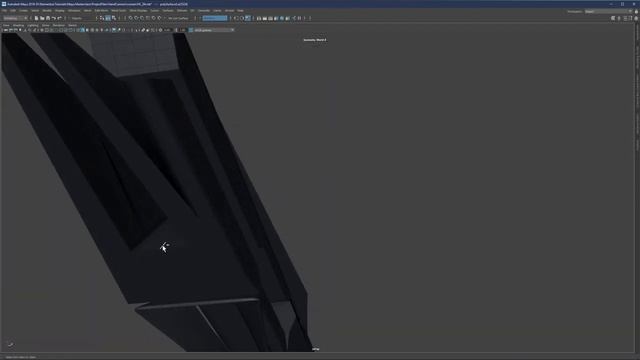Open the sRGB gamma view transform dropdown
640x360 pixels.
pos(214,30)
